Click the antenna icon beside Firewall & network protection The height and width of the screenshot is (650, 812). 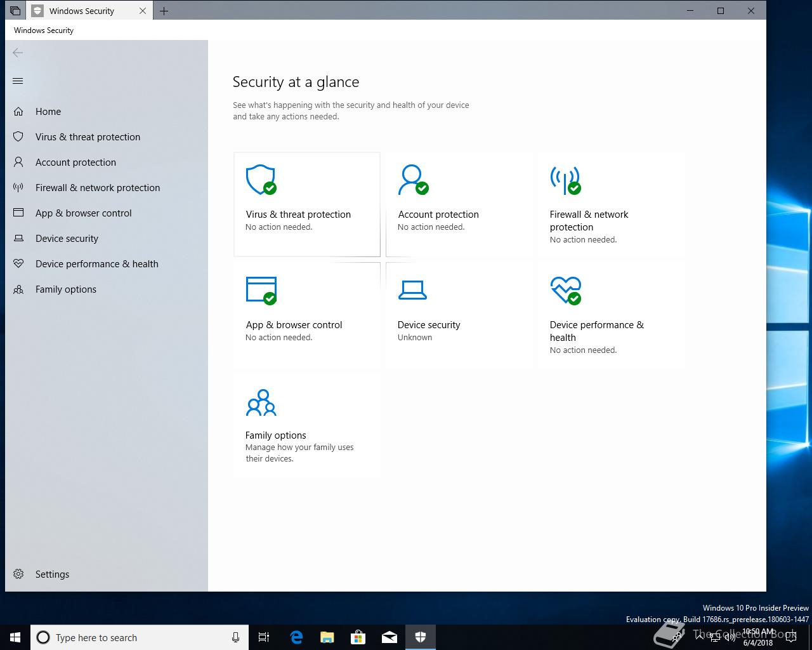[x=18, y=188]
